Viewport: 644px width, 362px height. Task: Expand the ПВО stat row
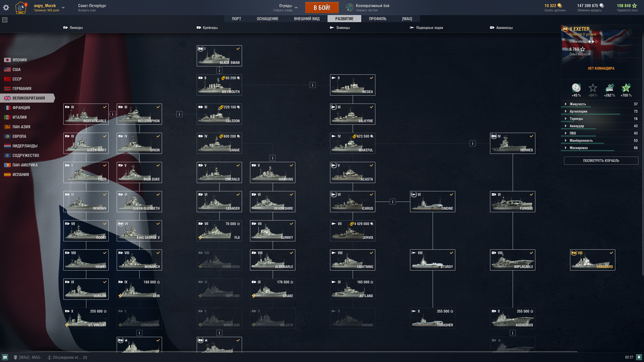point(601,133)
